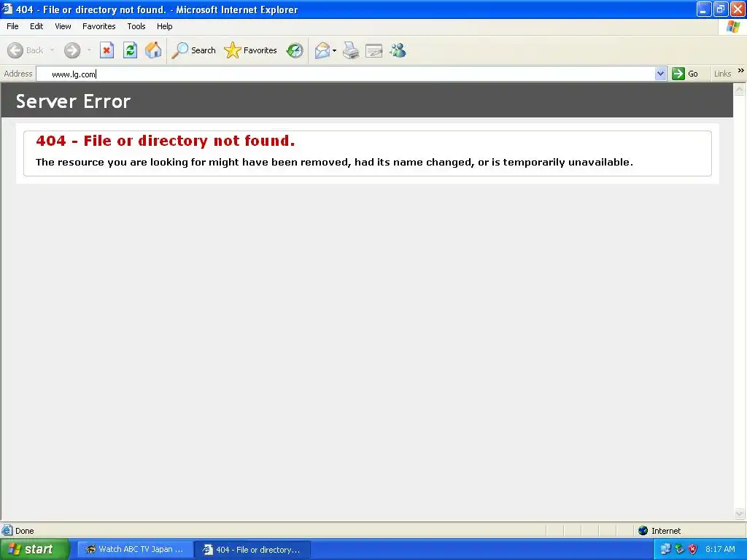Click the Mail envelope icon
Viewport: 747px width, 560px height.
[322, 50]
